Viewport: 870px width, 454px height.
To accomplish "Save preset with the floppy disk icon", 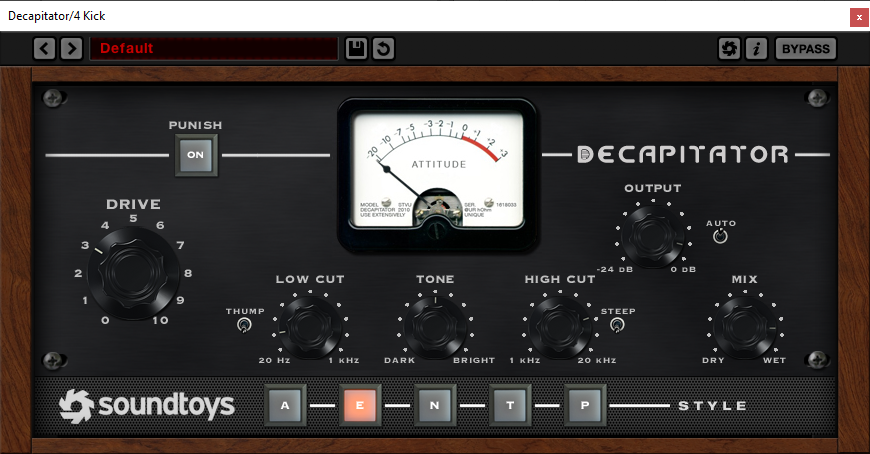I will (356, 48).
